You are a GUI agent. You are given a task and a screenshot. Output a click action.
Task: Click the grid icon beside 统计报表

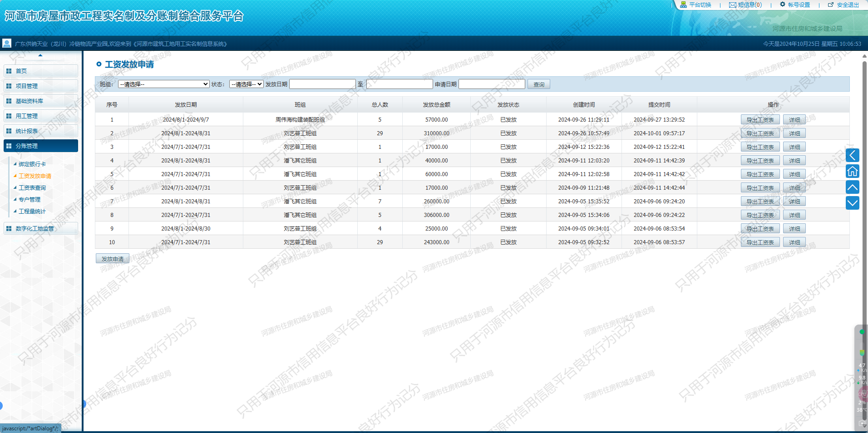click(x=9, y=131)
